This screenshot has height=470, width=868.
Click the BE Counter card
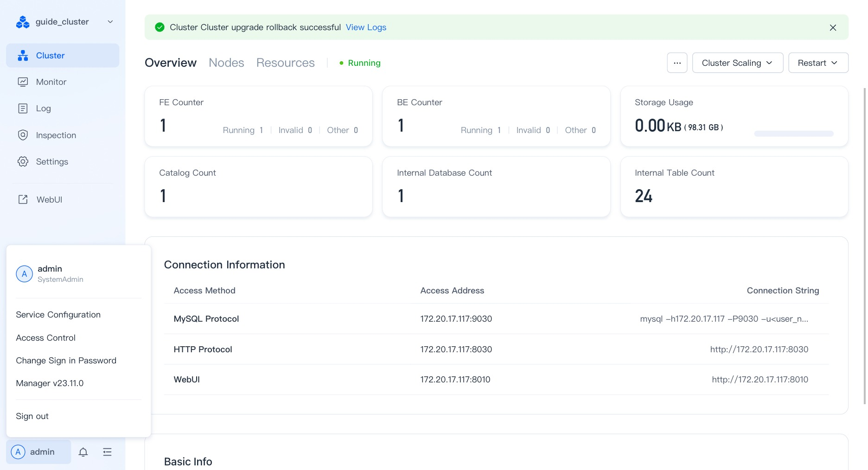[x=496, y=116]
